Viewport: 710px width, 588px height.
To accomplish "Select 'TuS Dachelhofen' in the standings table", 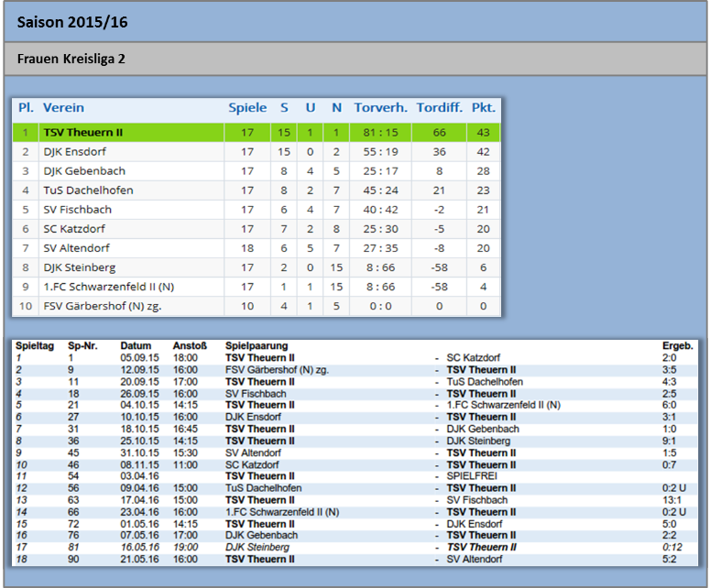I will click(x=88, y=191).
